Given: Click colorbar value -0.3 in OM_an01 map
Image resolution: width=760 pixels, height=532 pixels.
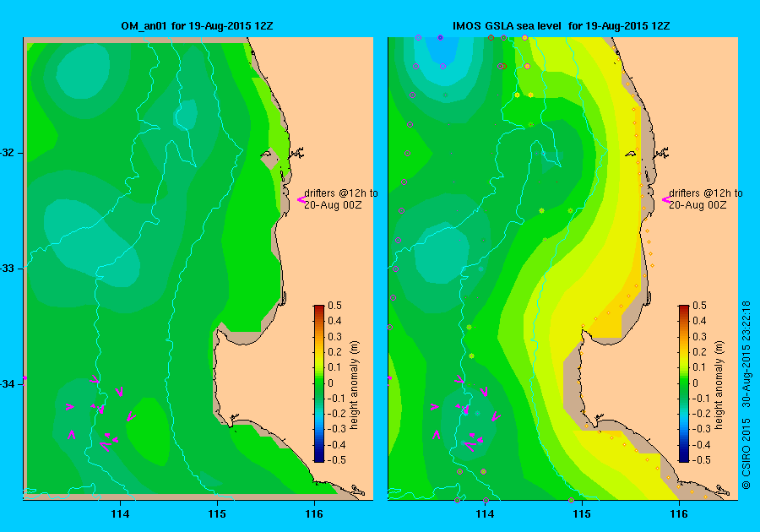Looking at the screenshot, I should click(x=337, y=429).
